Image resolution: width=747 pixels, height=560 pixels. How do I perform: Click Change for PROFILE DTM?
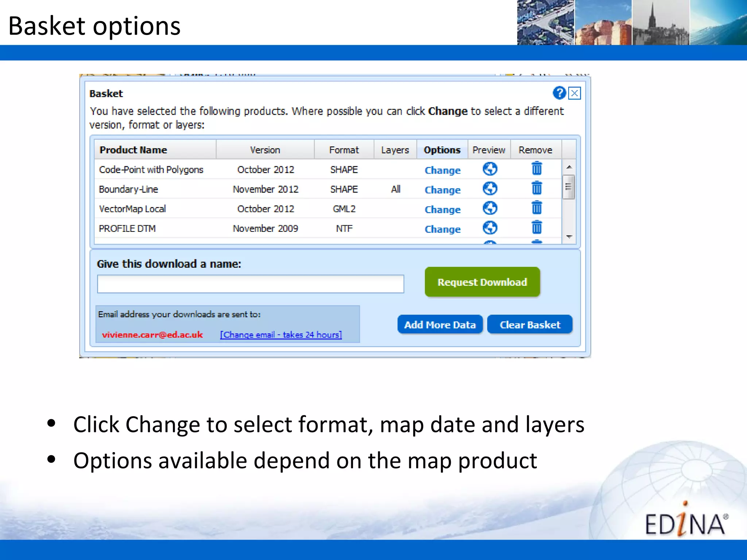click(x=442, y=229)
